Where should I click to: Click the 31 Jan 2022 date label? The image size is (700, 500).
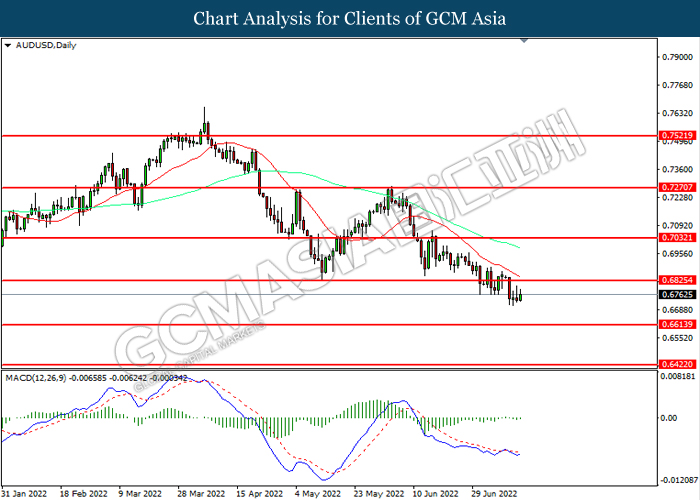(25, 494)
